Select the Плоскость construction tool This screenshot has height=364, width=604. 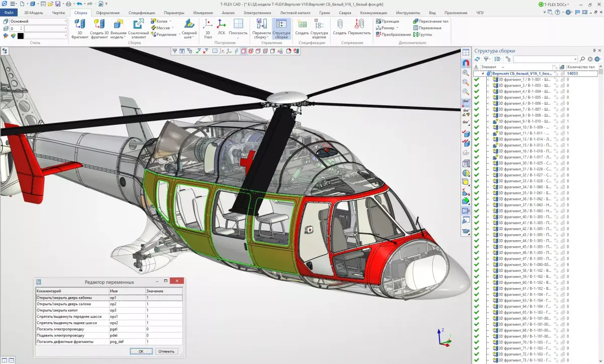click(x=238, y=28)
